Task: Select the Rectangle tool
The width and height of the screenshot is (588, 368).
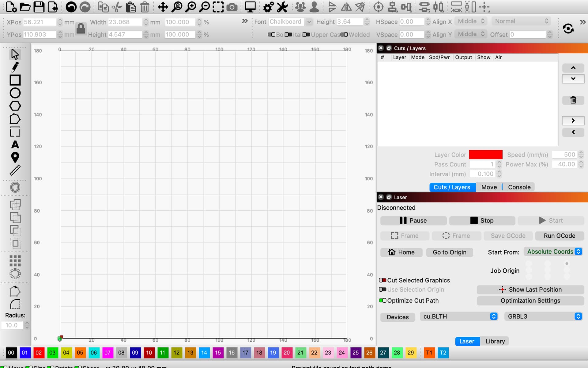Action: pyautogui.click(x=15, y=79)
